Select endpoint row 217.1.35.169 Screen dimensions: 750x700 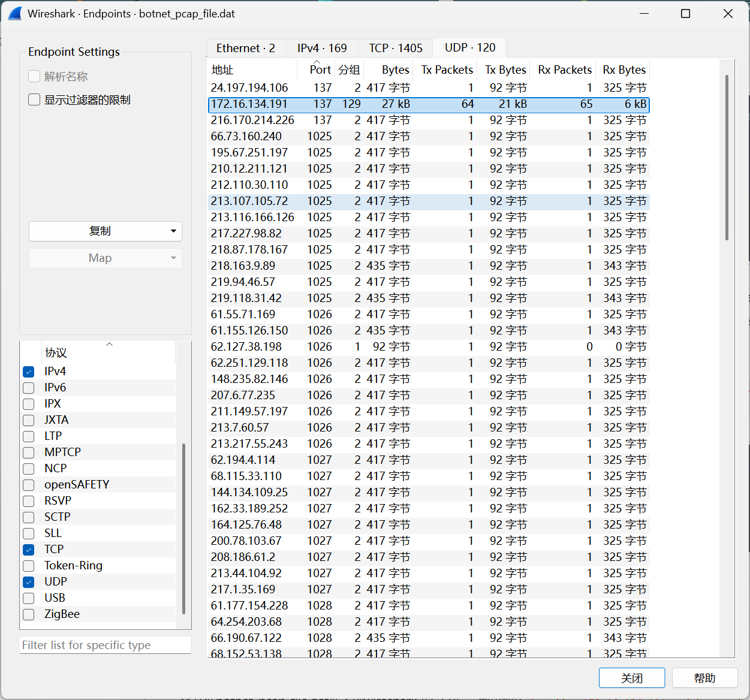(429, 590)
